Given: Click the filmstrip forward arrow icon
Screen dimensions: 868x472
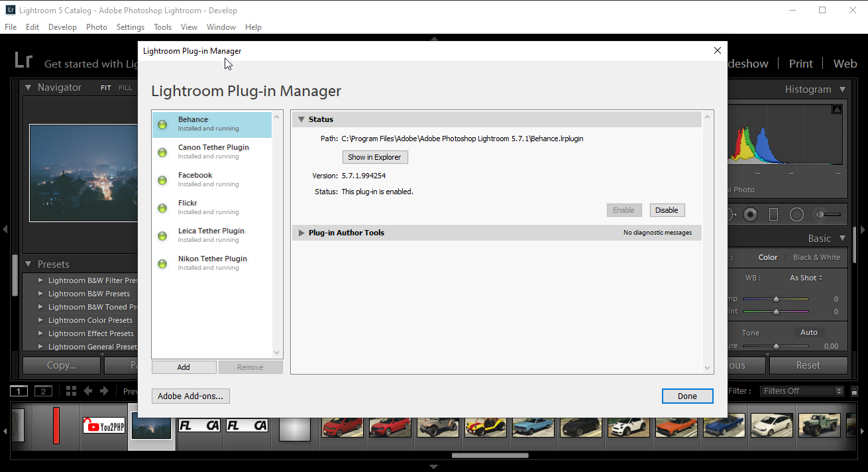Looking at the screenshot, I should (104, 391).
